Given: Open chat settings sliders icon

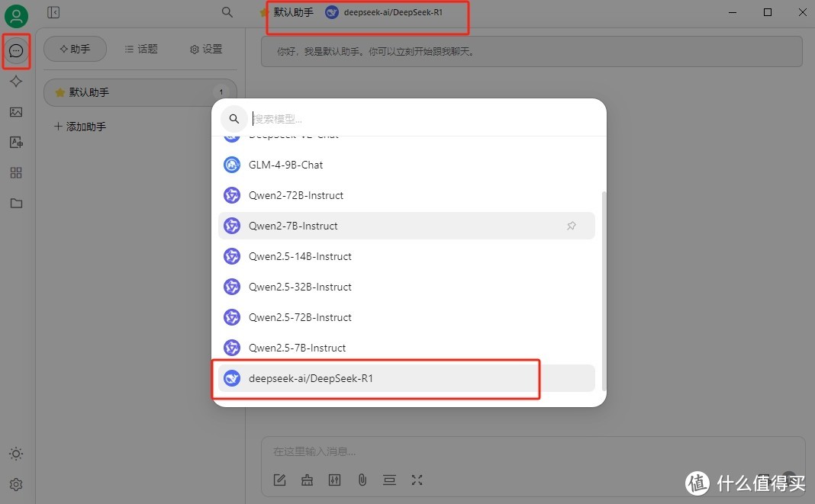Looking at the screenshot, I should pos(335,480).
